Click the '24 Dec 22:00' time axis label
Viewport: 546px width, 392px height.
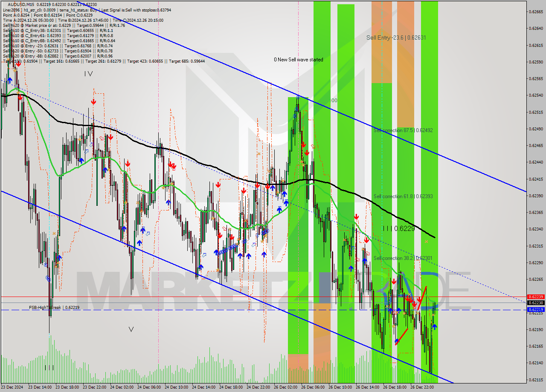259,387
